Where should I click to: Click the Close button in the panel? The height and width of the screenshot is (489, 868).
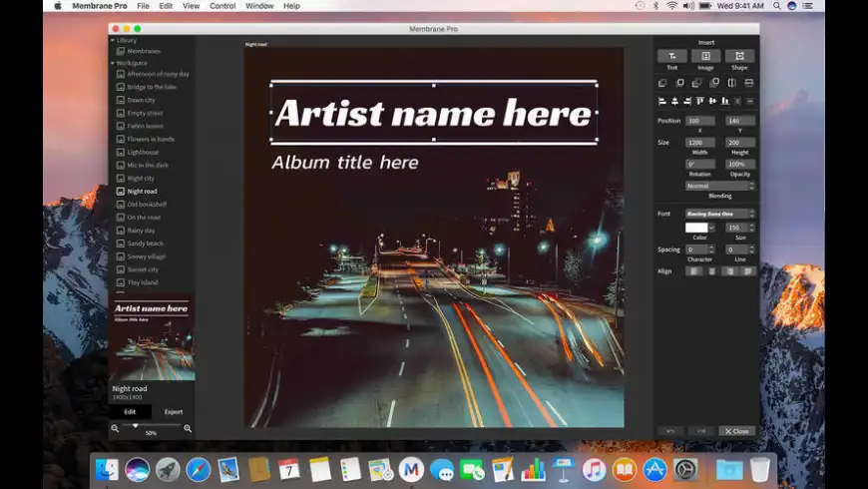tap(737, 431)
